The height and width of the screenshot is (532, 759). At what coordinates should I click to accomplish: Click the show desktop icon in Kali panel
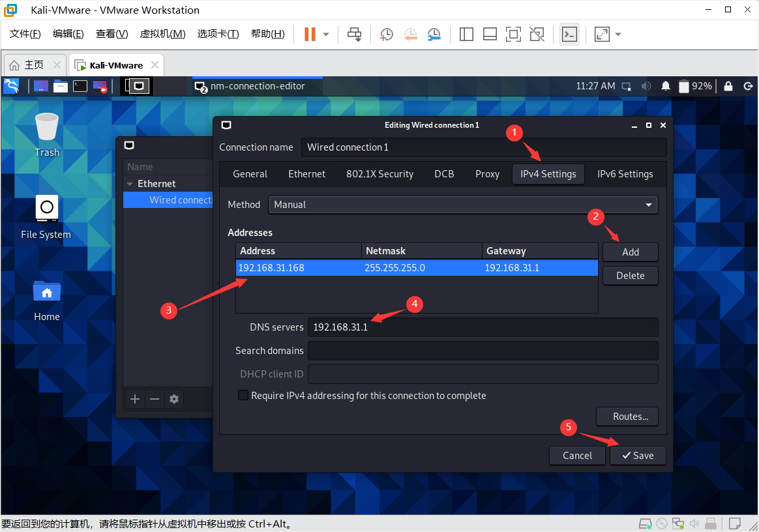(x=40, y=86)
